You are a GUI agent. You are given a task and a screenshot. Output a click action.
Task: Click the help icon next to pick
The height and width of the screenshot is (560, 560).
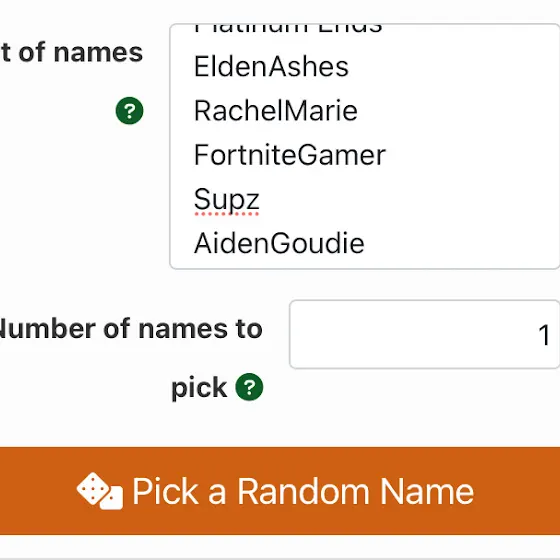pos(249,387)
